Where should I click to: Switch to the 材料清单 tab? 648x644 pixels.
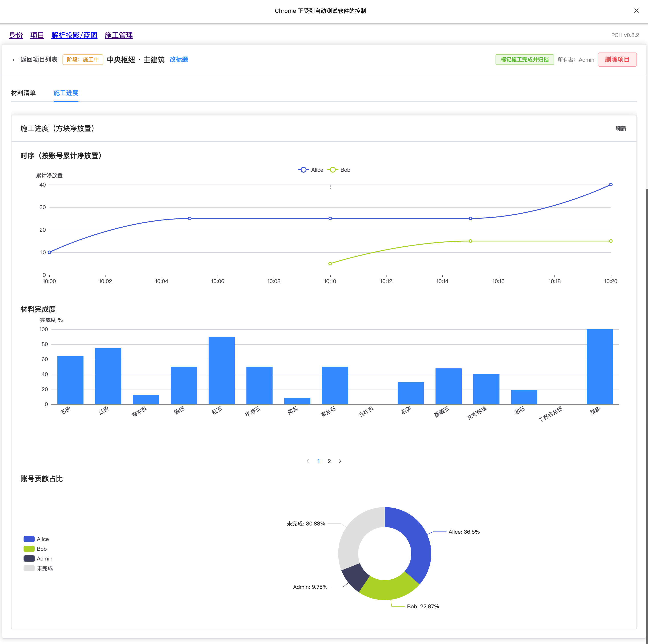pyautogui.click(x=23, y=93)
